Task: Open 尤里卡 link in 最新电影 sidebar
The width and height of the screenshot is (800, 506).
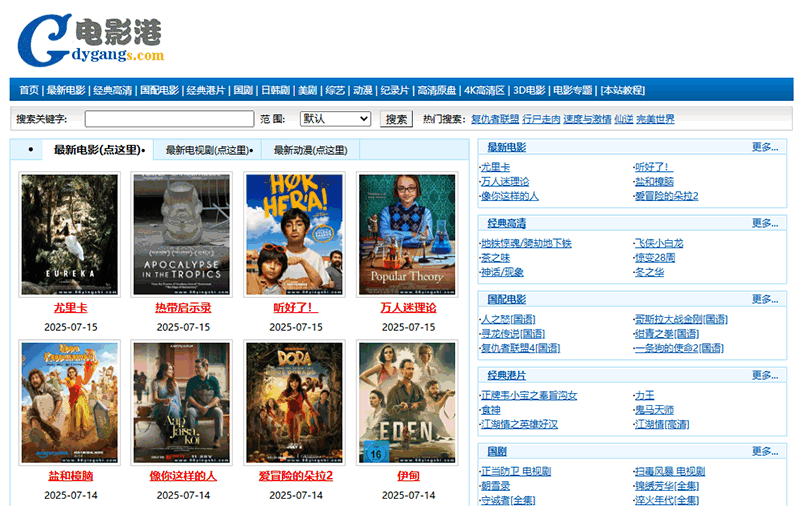Action: click(x=495, y=167)
